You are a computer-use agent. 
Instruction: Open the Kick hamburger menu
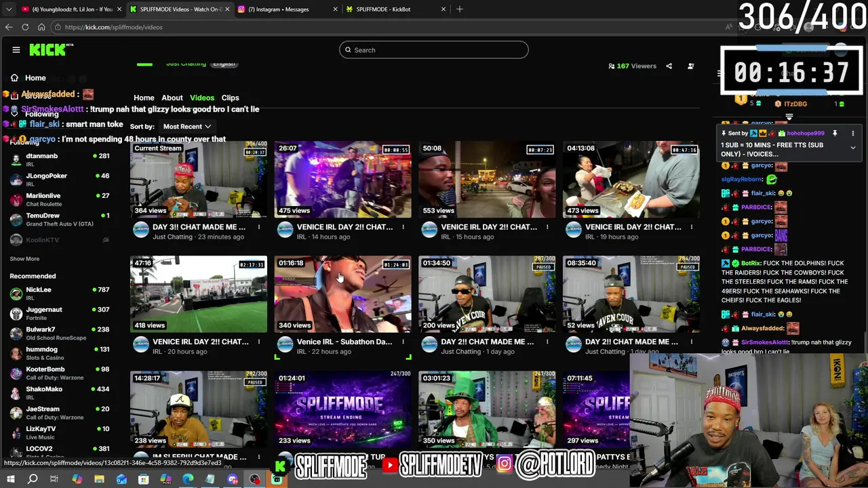(x=16, y=49)
